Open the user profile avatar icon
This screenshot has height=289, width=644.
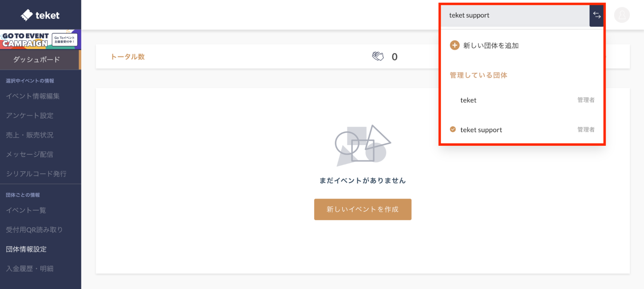point(622,15)
